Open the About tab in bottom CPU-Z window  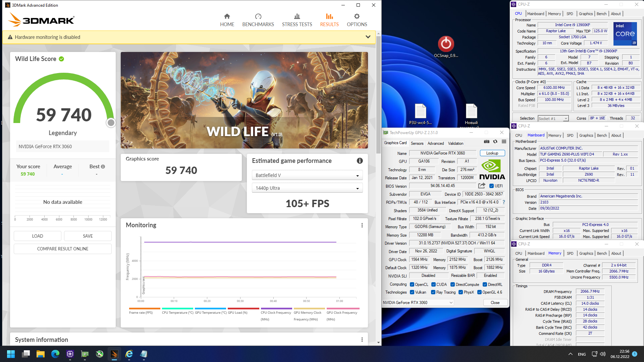coord(616,253)
